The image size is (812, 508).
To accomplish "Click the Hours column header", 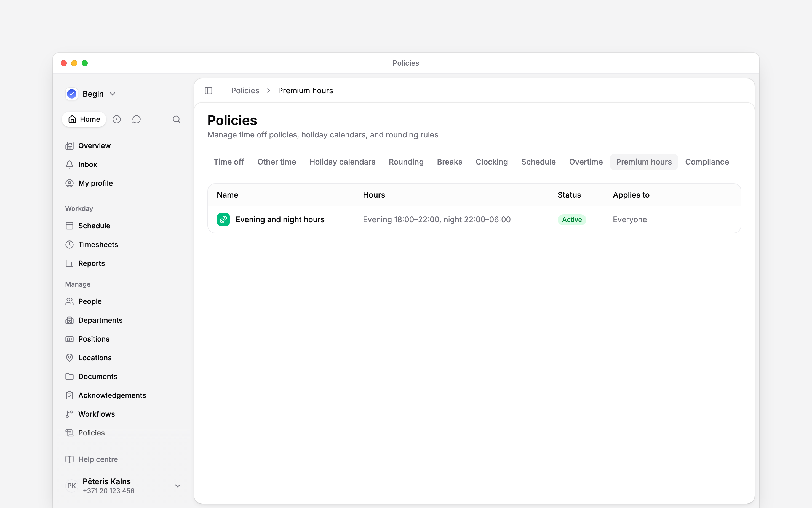I will pos(374,195).
